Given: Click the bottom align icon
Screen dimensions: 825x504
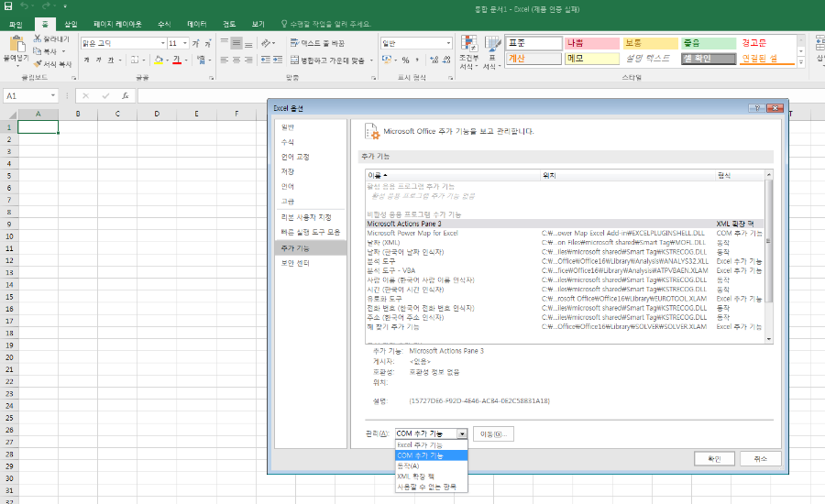Looking at the screenshot, I should tap(248, 43).
